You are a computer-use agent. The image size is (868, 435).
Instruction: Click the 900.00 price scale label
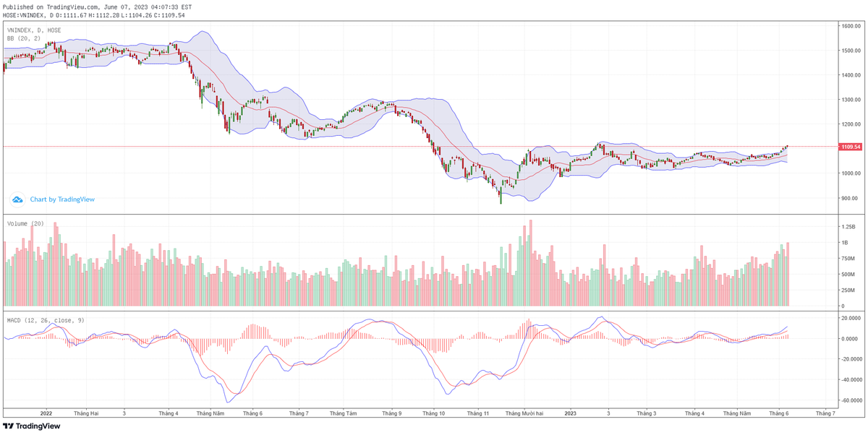[x=849, y=198]
